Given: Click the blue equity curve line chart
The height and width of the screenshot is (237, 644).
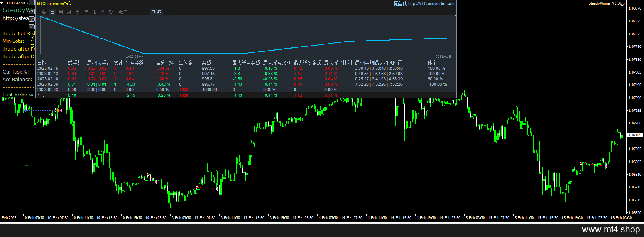Looking at the screenshot, I should click(246, 35).
